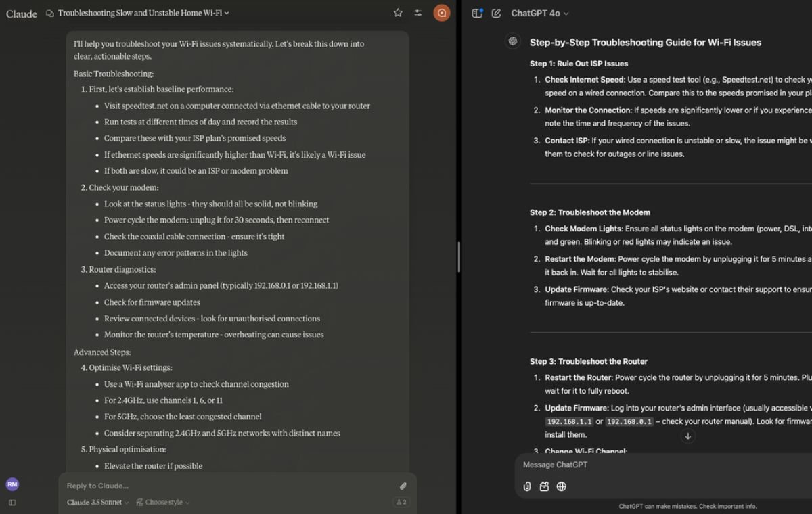Attach a file using Claude's paperclip icon
812x514 pixels.
click(x=403, y=486)
